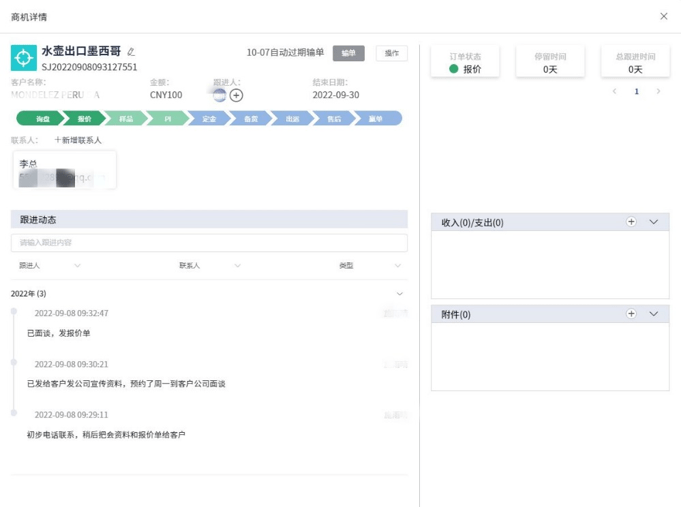Image resolution: width=681 pixels, height=507 pixels.
Task: Close the 商机详情 dialog
Action: (x=665, y=16)
